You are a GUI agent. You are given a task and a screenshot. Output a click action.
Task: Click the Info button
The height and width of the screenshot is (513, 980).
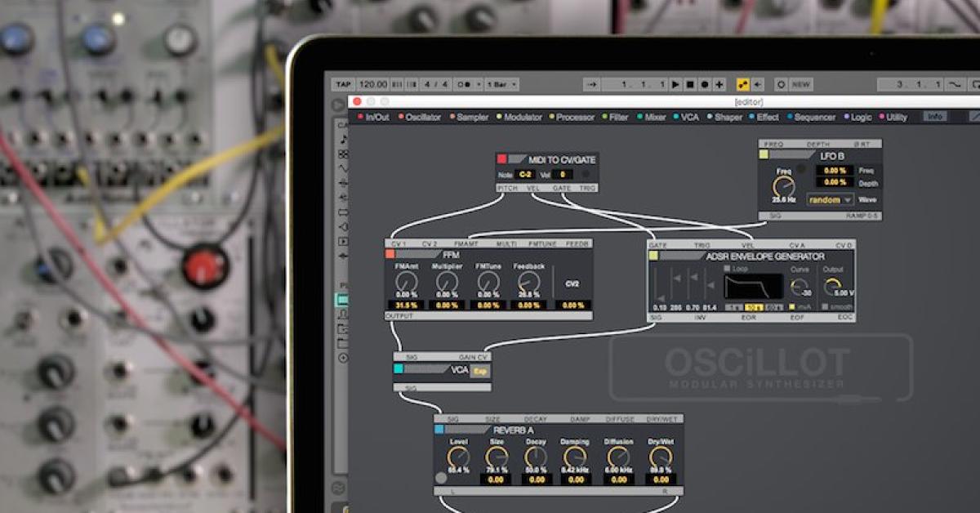tap(935, 117)
